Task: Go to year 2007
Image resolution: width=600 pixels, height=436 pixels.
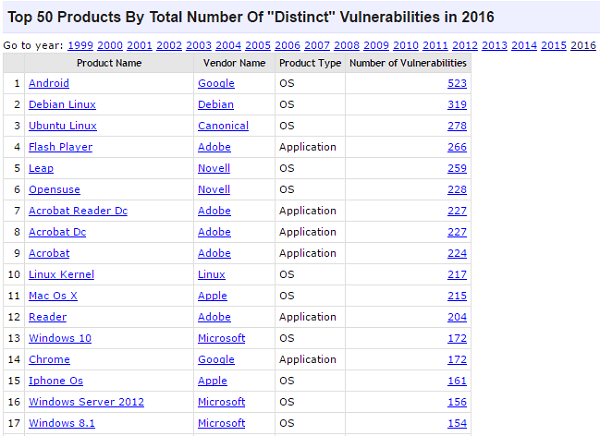Action: coord(317,46)
